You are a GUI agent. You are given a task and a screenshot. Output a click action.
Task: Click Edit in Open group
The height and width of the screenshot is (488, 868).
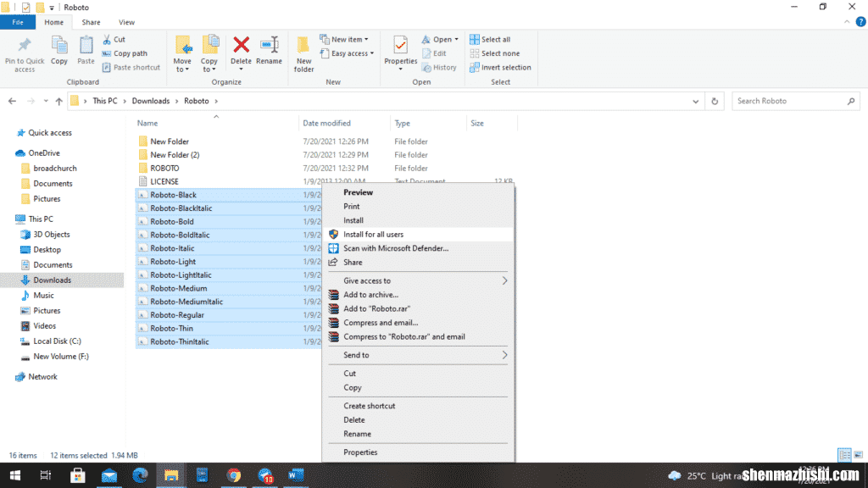434,53
